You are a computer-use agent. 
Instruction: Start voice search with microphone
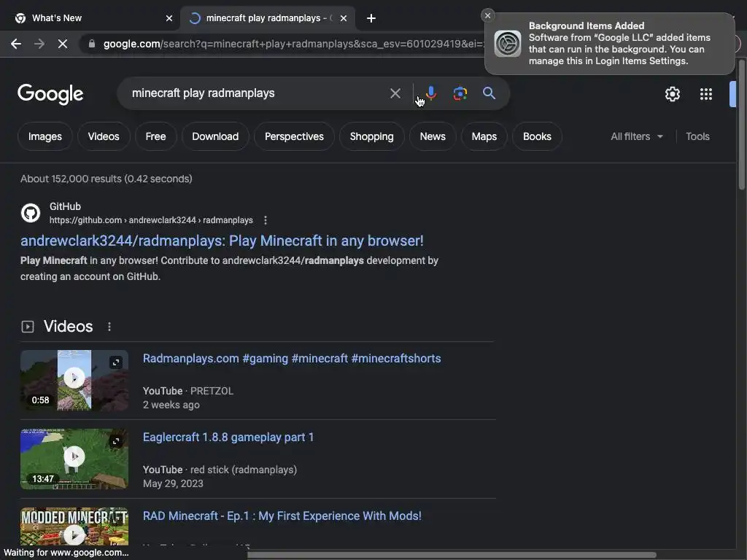click(431, 93)
